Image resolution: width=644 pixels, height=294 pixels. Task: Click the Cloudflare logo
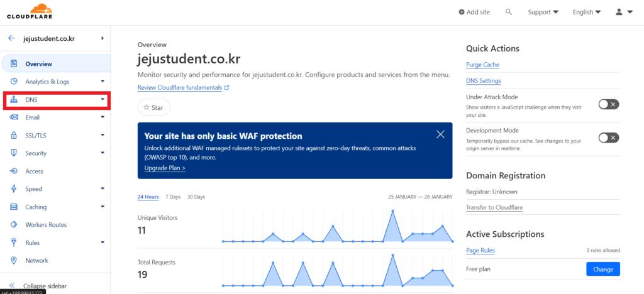tap(30, 11)
